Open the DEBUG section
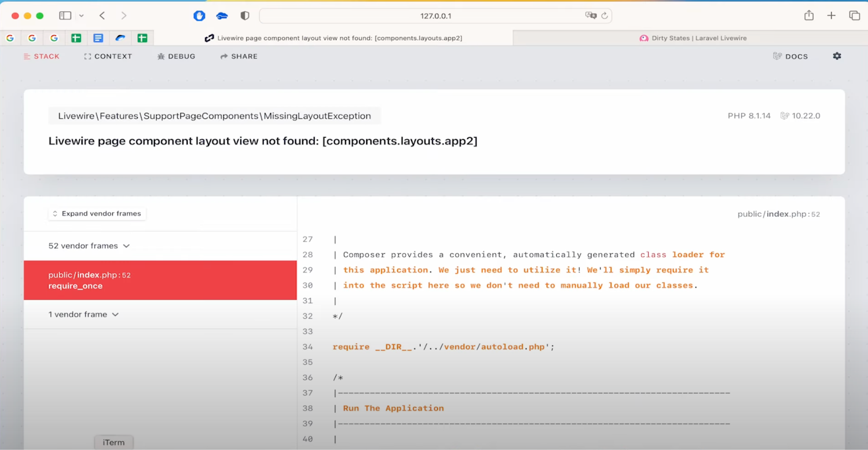868x450 pixels. [176, 56]
